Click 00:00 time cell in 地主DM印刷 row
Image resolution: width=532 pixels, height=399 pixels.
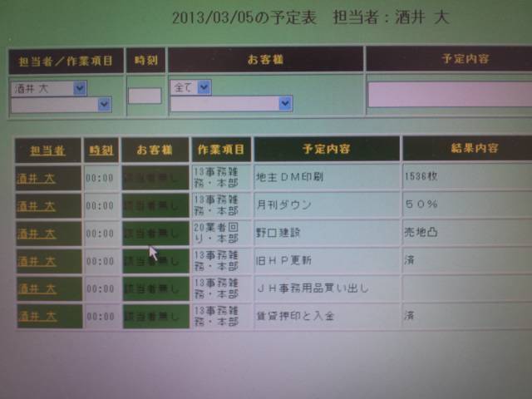pyautogui.click(x=101, y=178)
